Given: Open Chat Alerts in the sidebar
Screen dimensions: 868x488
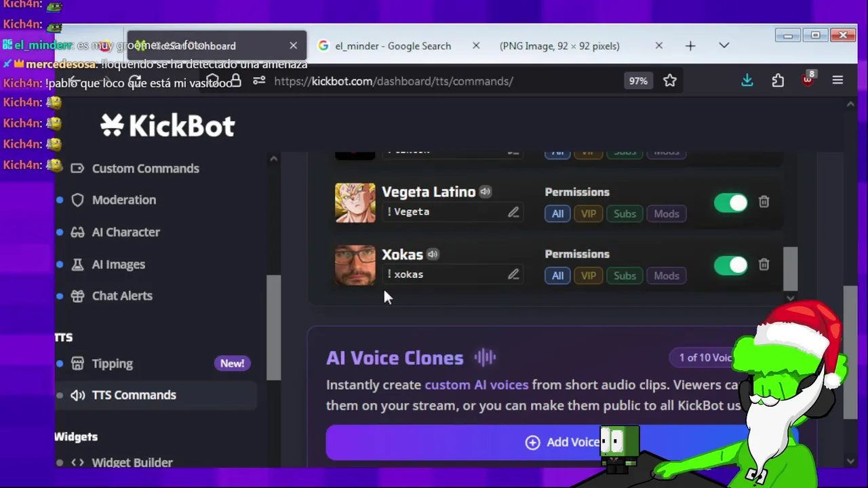Looking at the screenshot, I should (122, 296).
